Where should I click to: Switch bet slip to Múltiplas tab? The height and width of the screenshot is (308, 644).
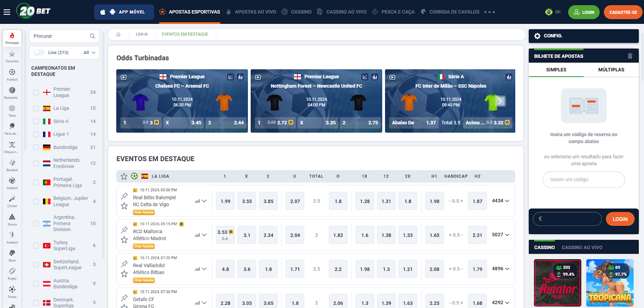pos(611,70)
